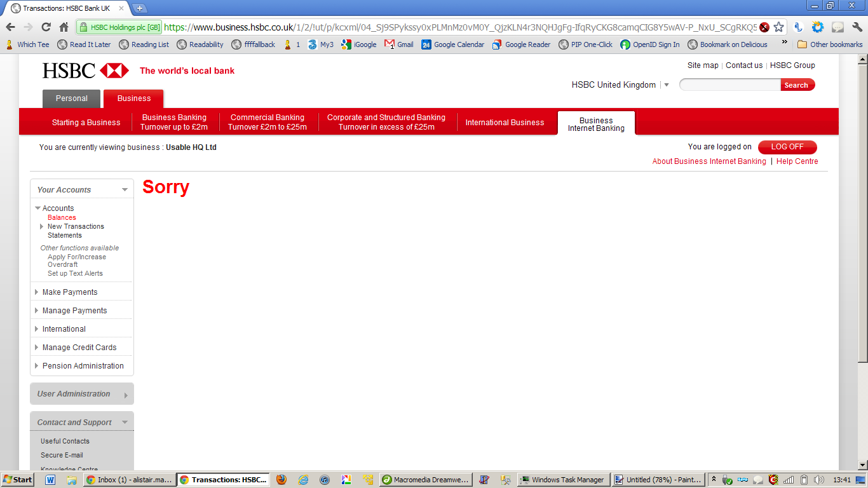This screenshot has height=488, width=868.
Task: Open the Google Reader bookmark
Action: [x=521, y=44]
